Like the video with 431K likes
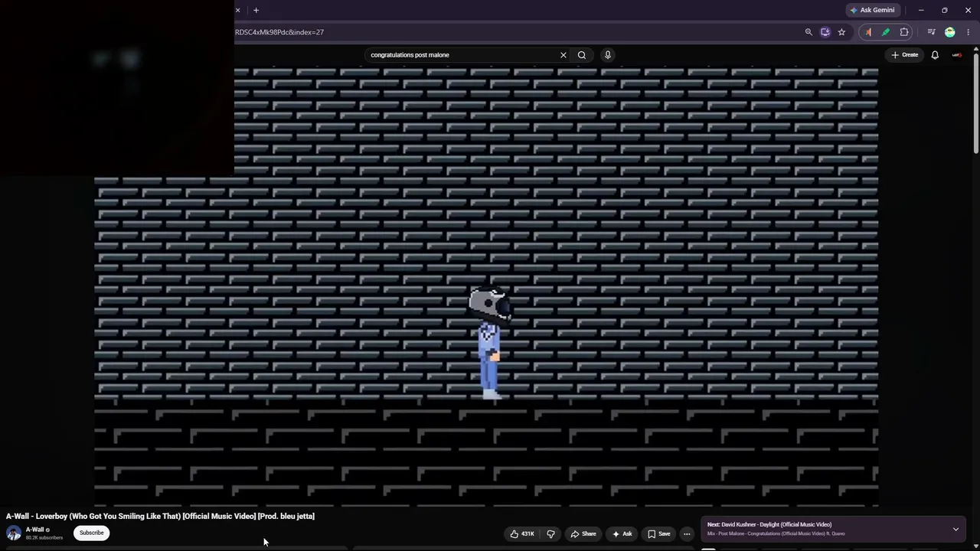 tap(522, 534)
